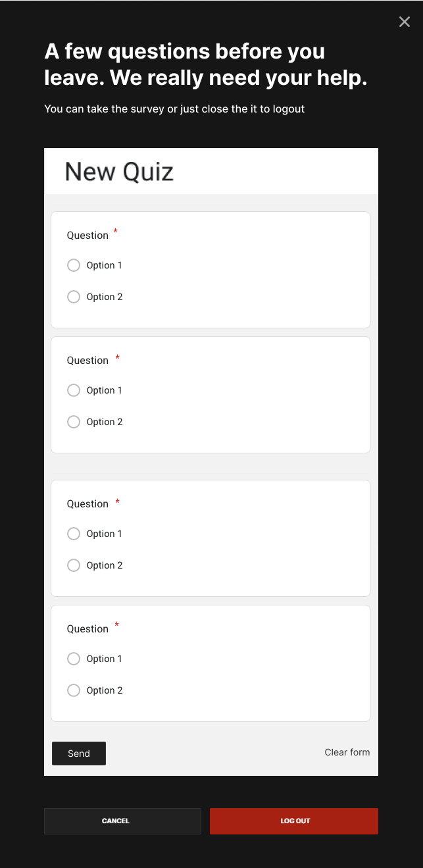Screen dimensions: 423x868
Task: Click the New Quiz form title
Action: [x=118, y=171]
